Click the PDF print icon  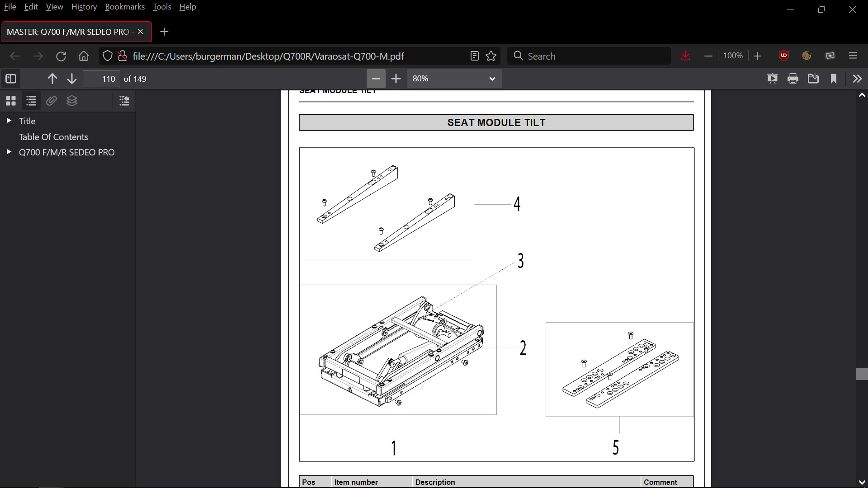coord(793,79)
